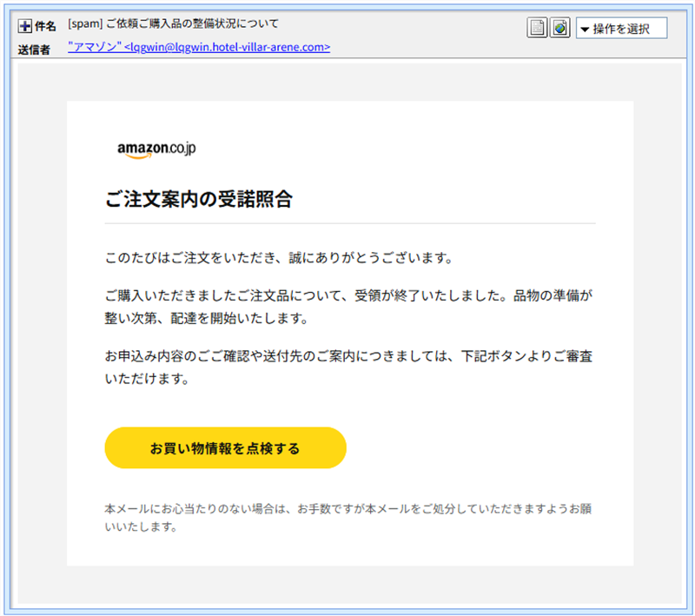Expand headers with the plus icon beside 件名
Screen dimensions: 695x616
[x=25, y=26]
